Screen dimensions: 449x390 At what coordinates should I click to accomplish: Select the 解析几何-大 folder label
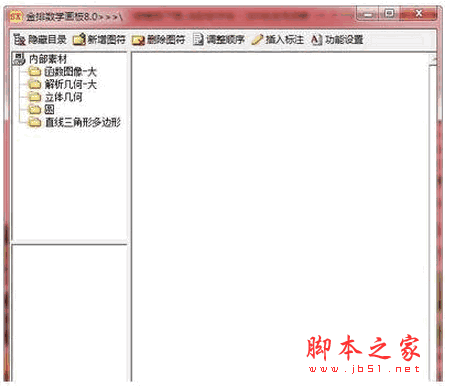tap(70, 84)
